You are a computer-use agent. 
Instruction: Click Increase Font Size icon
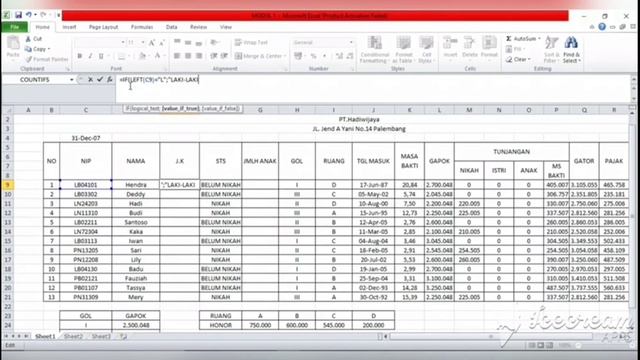(x=152, y=42)
